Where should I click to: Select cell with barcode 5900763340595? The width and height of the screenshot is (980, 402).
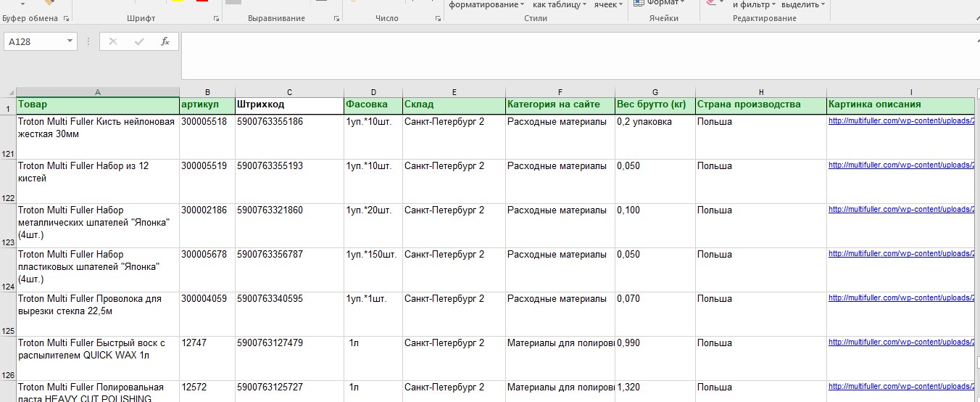click(289, 313)
